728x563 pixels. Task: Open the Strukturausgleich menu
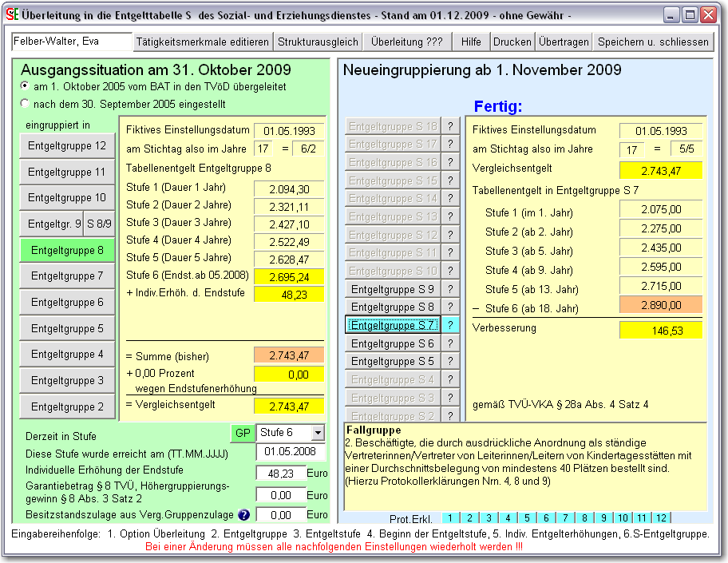click(318, 42)
